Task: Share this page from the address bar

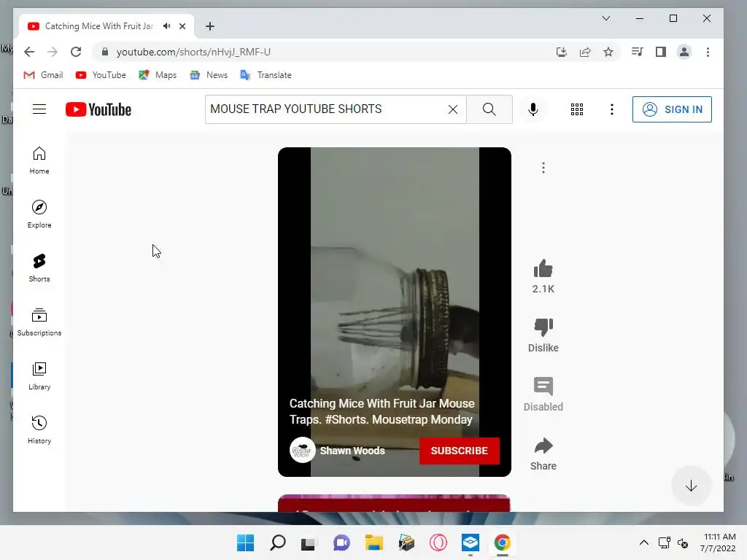Action: click(x=584, y=52)
